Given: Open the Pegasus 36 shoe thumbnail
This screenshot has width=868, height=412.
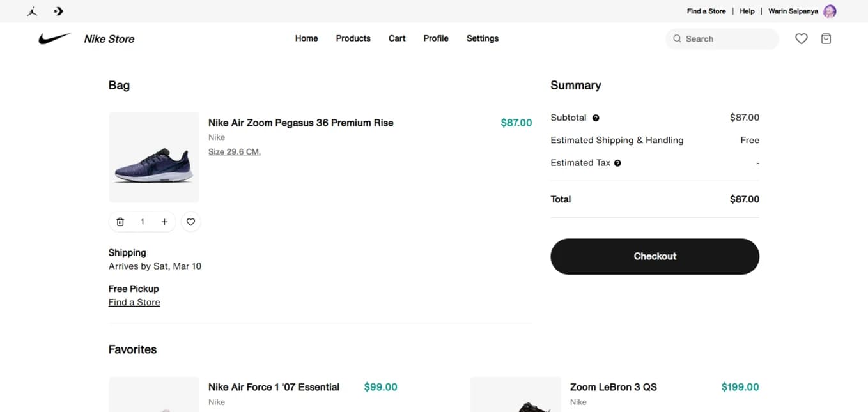Looking at the screenshot, I should (x=154, y=158).
